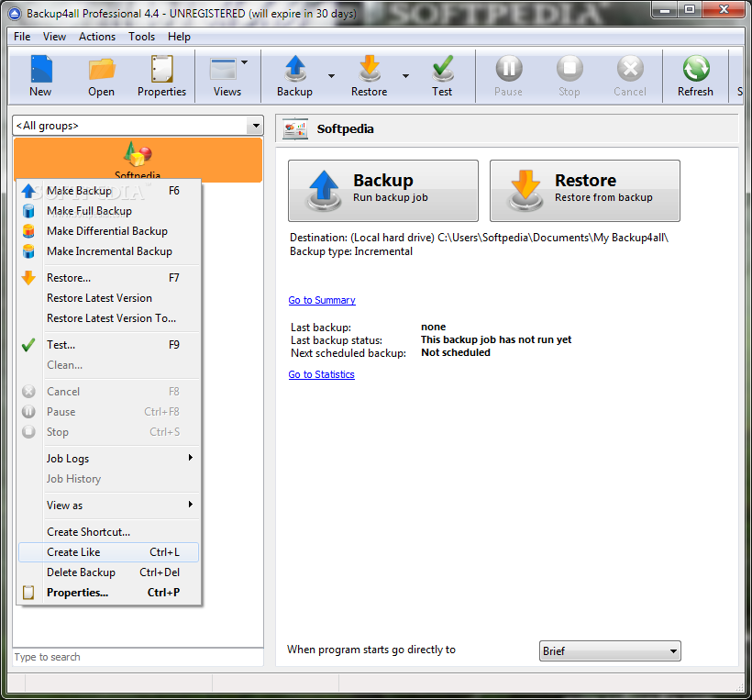This screenshot has width=752, height=700.
Task: Open the View menu
Action: click(x=55, y=37)
